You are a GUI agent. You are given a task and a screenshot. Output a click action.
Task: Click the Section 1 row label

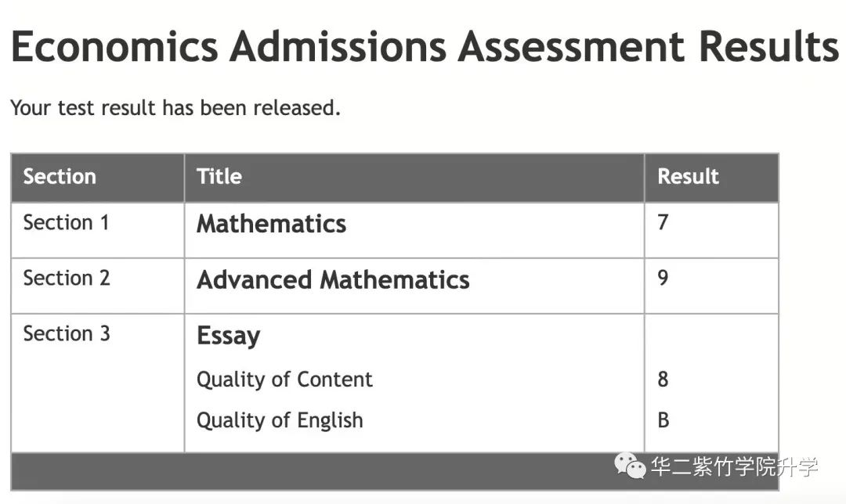pyautogui.click(x=67, y=222)
